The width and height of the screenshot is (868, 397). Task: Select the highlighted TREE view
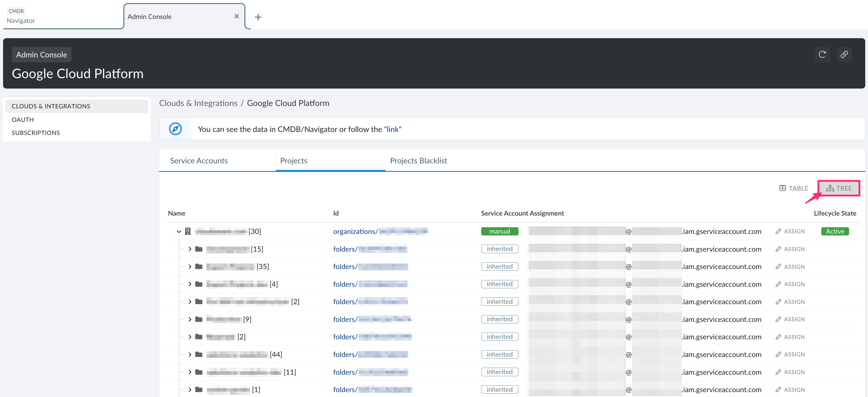coord(839,188)
